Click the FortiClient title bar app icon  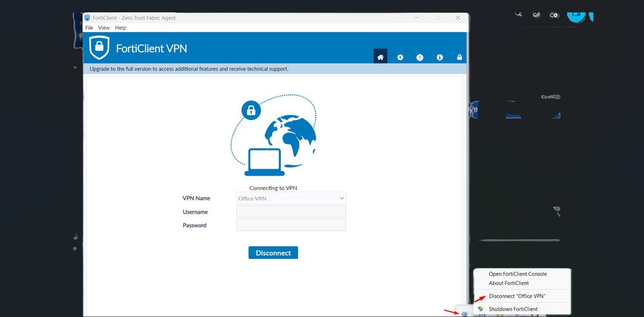coord(87,18)
